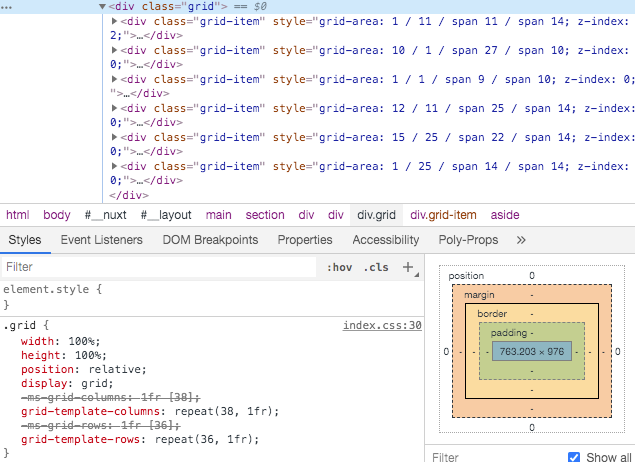Toggle the .cls class editor
This screenshot has width=635, height=462.
(376, 267)
